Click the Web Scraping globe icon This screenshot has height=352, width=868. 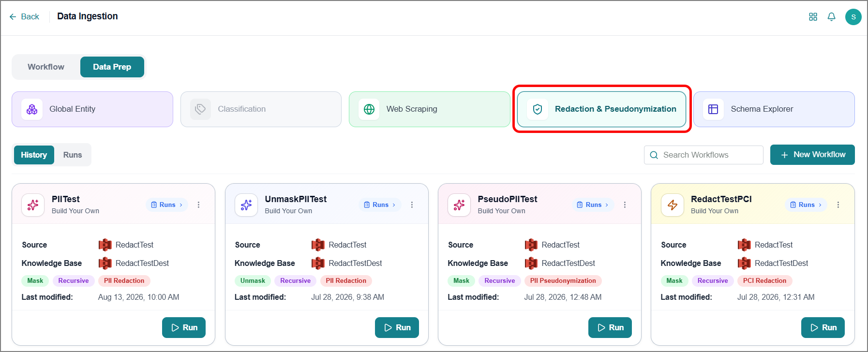click(x=369, y=109)
